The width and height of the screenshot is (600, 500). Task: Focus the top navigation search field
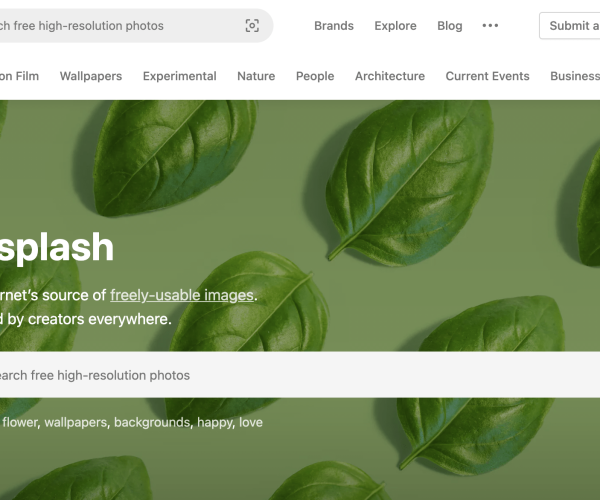click(x=110, y=26)
